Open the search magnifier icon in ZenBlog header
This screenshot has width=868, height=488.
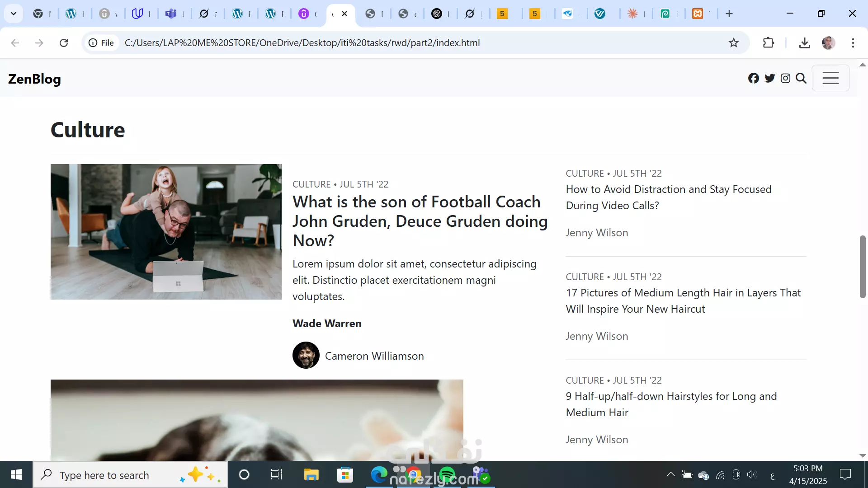point(801,78)
